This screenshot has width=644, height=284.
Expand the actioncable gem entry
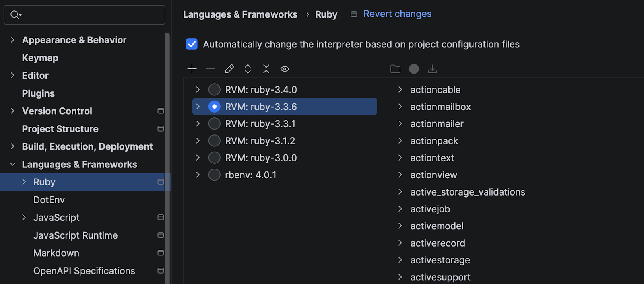coord(400,90)
